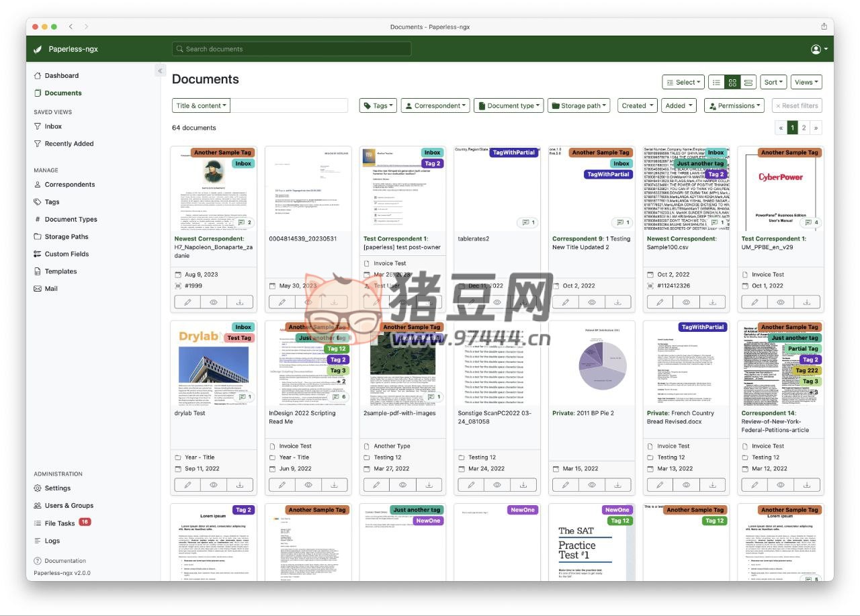
Task: Click the Paperless-ngx leaf logo
Action: tap(38, 49)
